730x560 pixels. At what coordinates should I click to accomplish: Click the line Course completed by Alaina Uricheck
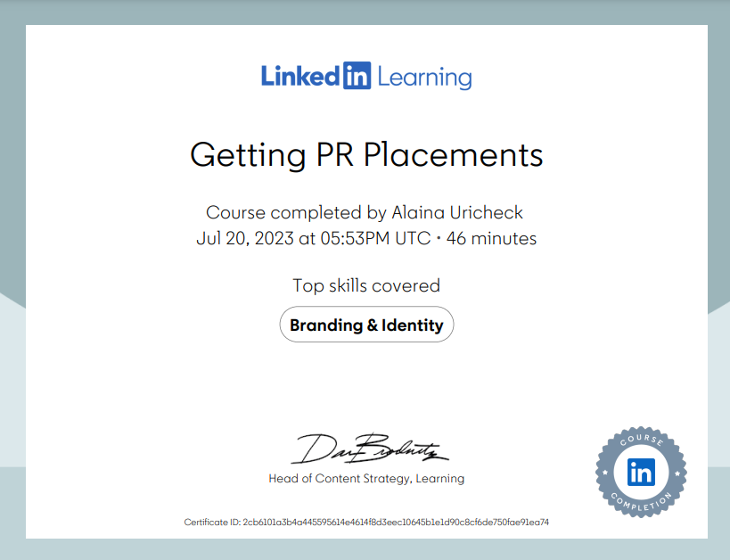pos(365,212)
